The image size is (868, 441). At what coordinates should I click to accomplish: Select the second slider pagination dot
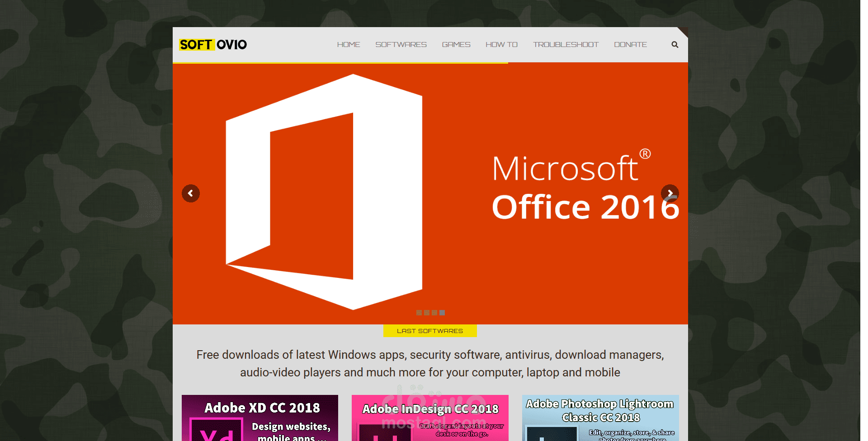(x=427, y=313)
